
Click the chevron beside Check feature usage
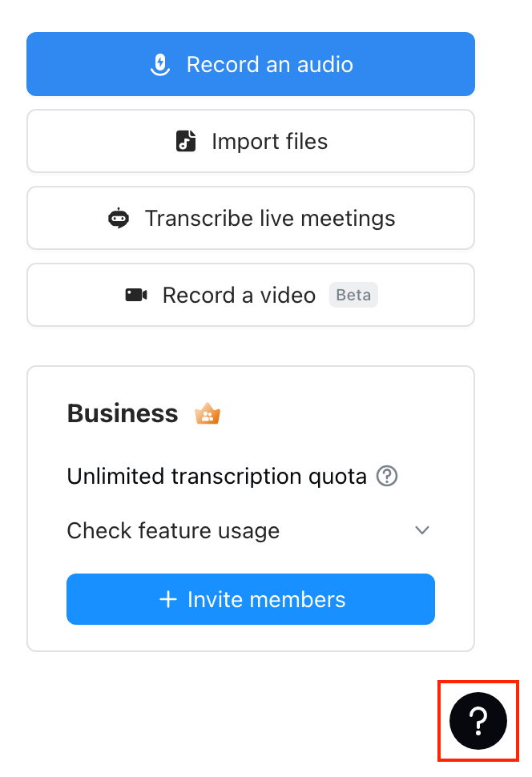click(x=422, y=530)
